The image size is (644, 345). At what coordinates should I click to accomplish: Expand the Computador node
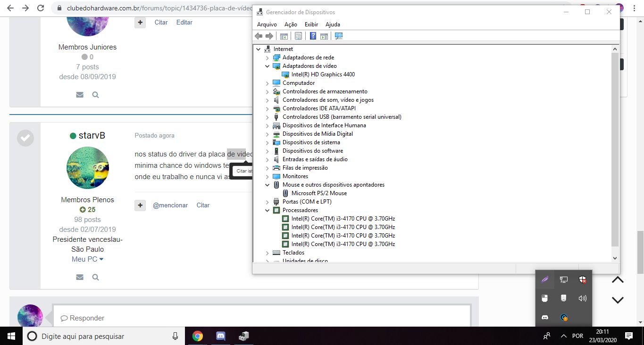point(267,83)
